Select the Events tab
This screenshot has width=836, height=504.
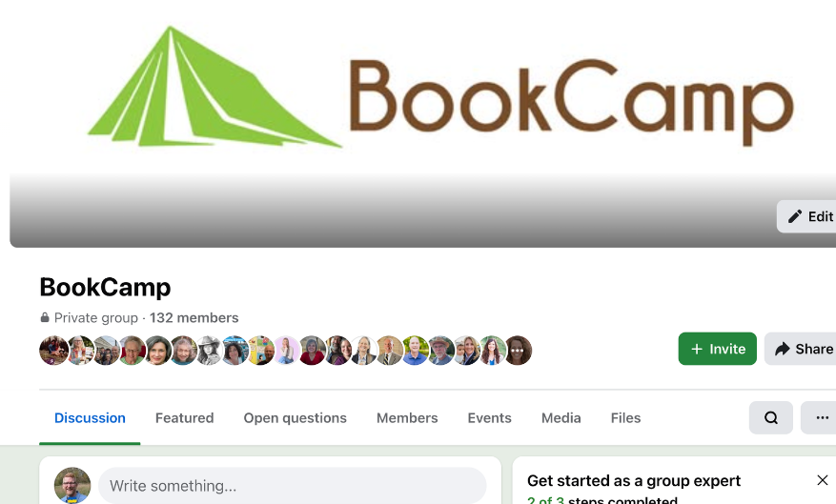pyautogui.click(x=489, y=417)
